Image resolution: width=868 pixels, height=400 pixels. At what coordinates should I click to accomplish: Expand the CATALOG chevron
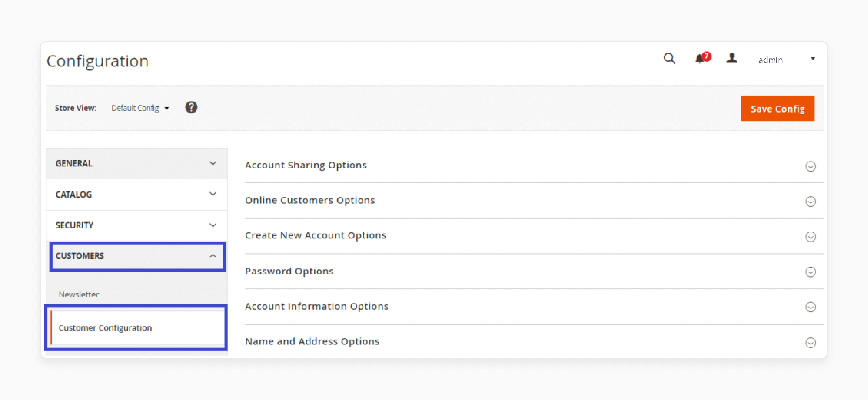pos(213,194)
